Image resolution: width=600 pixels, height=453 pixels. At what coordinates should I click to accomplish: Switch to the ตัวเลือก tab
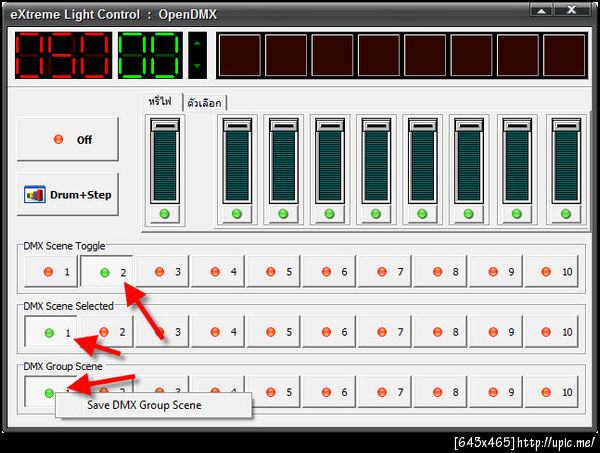pos(205,103)
